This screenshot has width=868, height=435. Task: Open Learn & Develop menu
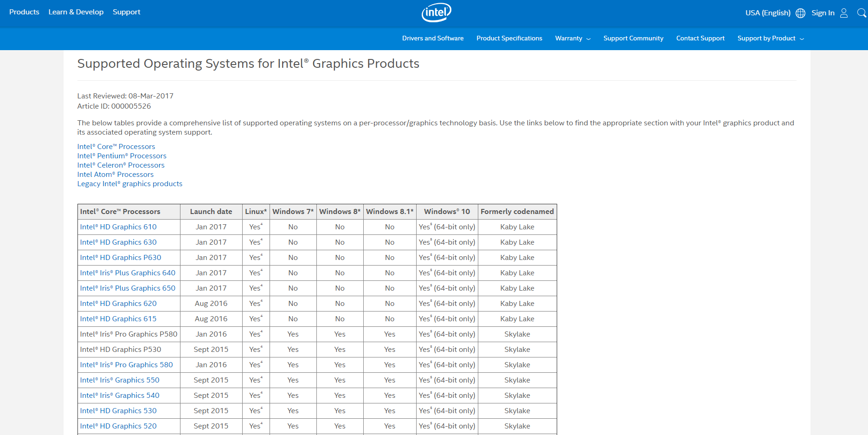click(x=76, y=12)
